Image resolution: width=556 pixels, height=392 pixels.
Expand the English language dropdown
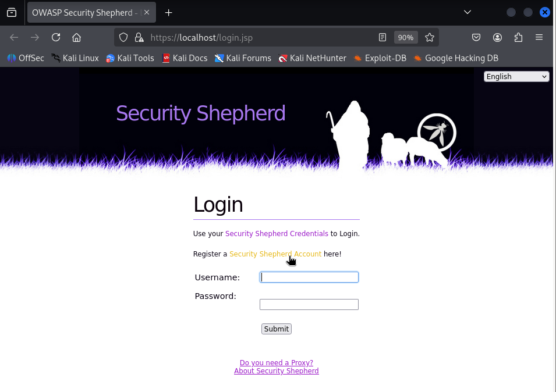pyautogui.click(x=516, y=77)
